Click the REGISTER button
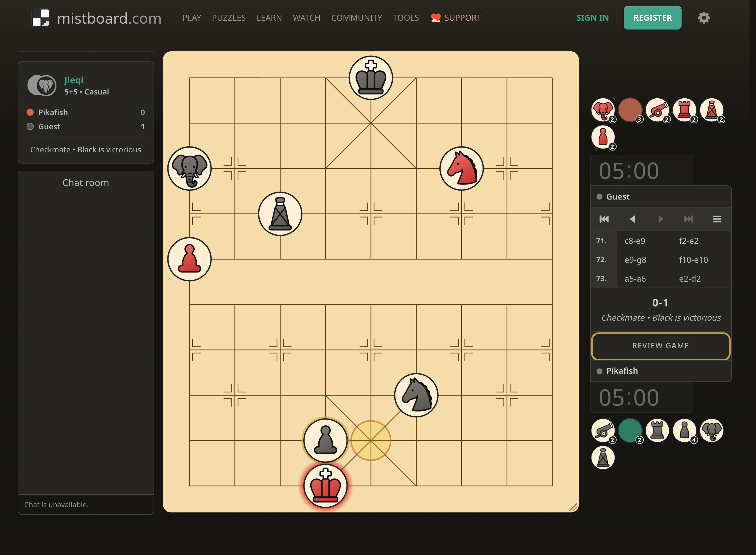The image size is (756, 555). [652, 18]
